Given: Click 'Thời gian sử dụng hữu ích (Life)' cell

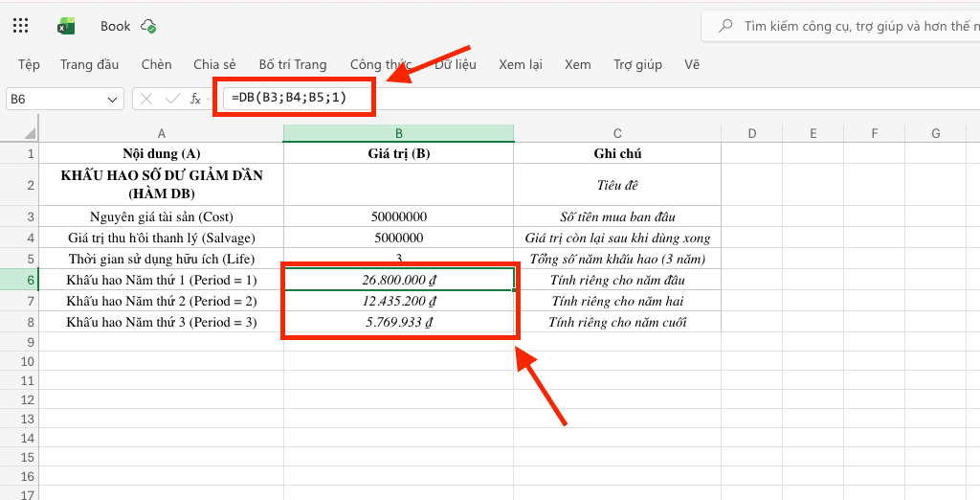Looking at the screenshot, I should [x=161, y=259].
